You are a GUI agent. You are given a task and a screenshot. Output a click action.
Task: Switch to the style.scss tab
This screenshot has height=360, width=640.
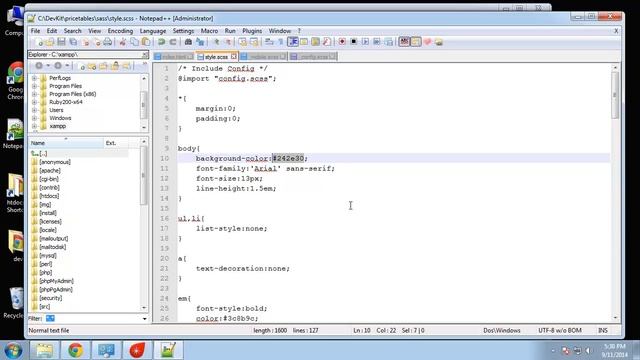coord(216,57)
